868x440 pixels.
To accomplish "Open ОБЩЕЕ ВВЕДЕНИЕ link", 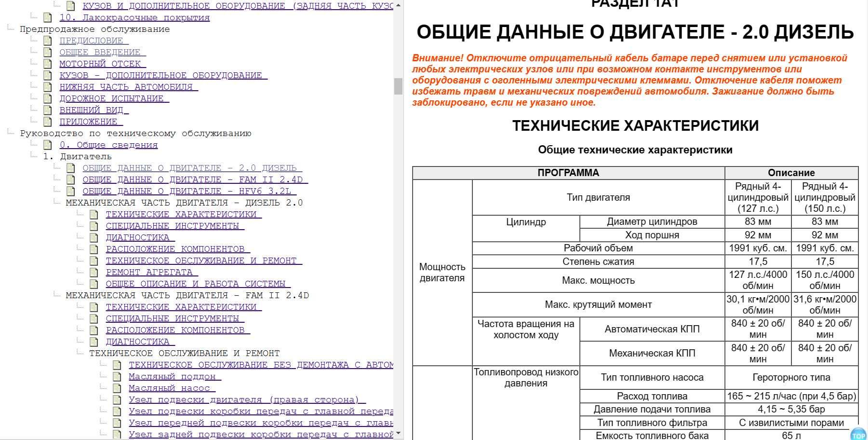I will (103, 52).
